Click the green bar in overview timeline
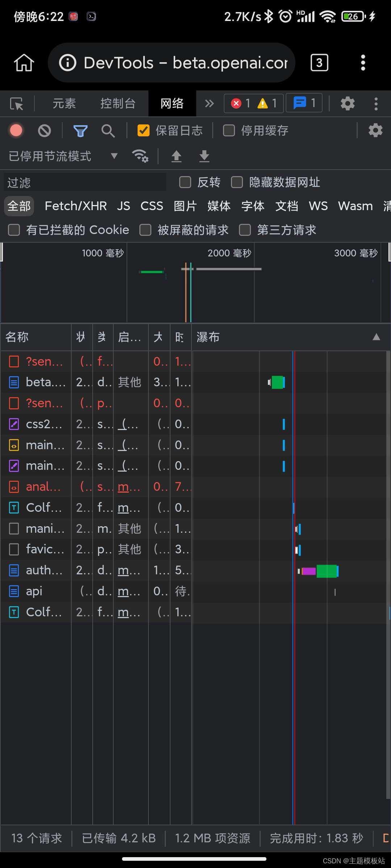This screenshot has width=391, height=868. tap(152, 272)
